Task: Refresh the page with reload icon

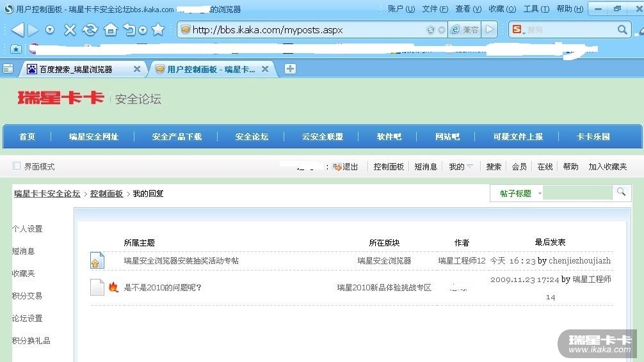Action: 90,29
